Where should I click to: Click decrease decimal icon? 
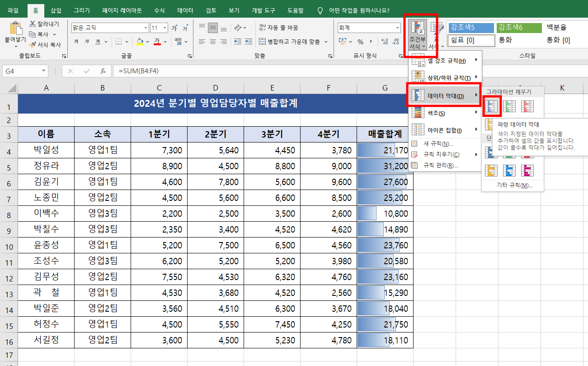[x=396, y=42]
